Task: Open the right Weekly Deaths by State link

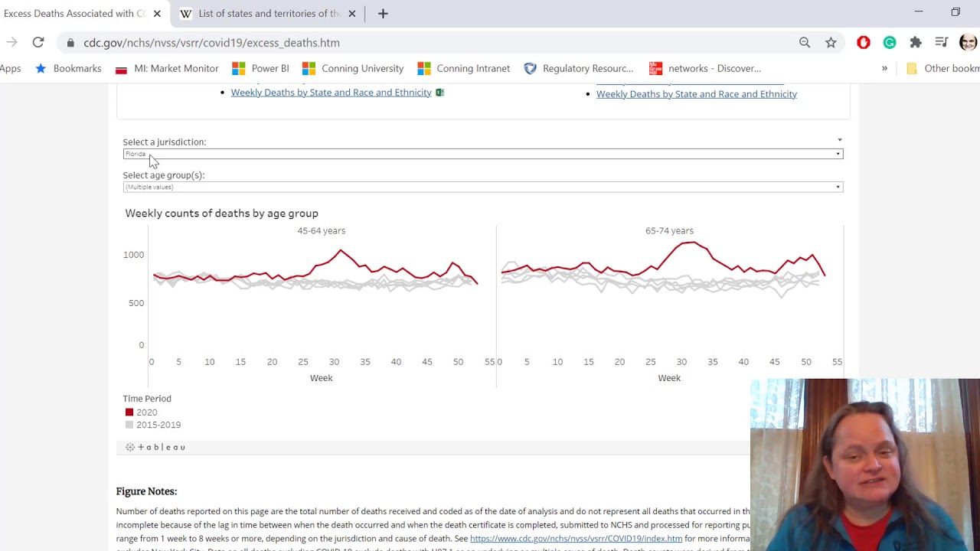Action: (x=697, y=94)
